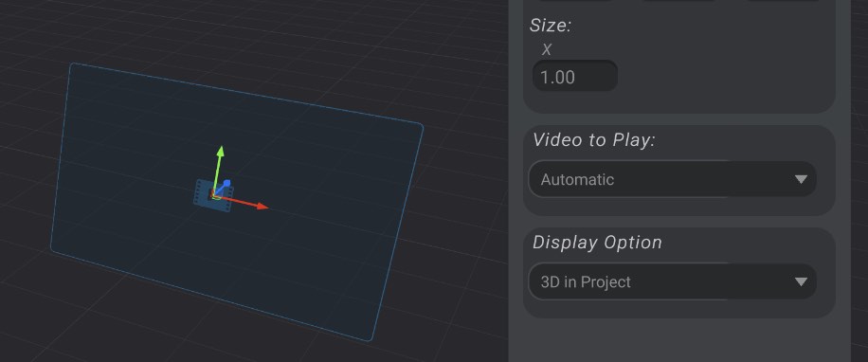The height and width of the screenshot is (362, 868).
Task: Open the Video to Play dropdown
Action: [x=672, y=179]
